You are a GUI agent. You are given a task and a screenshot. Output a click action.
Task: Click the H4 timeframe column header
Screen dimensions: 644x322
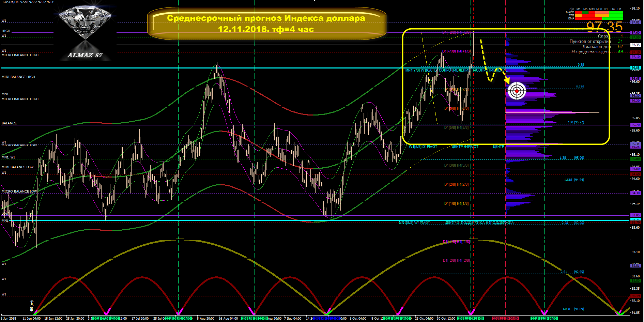[x=613, y=9]
